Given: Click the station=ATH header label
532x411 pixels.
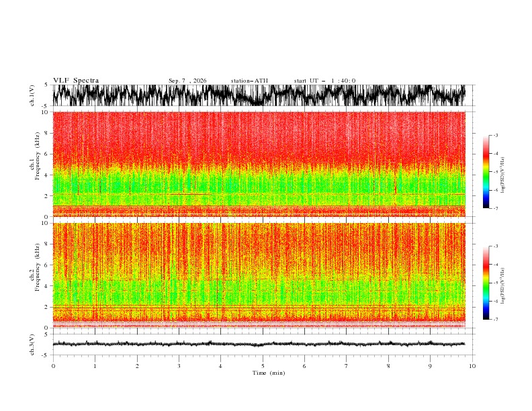Looking at the screenshot, I should click(x=249, y=81).
